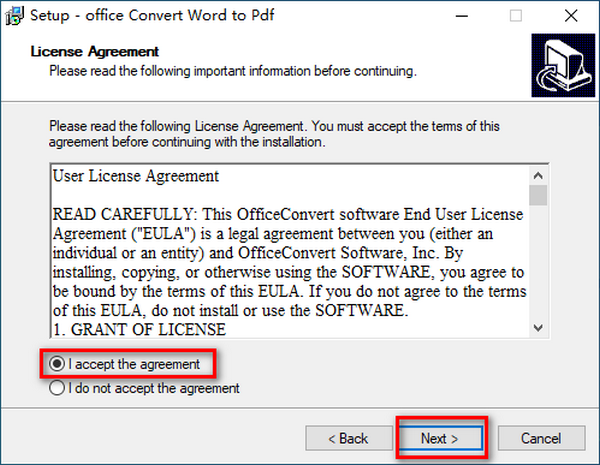
Task: Click the disabled maximize button
Action: coord(516,16)
